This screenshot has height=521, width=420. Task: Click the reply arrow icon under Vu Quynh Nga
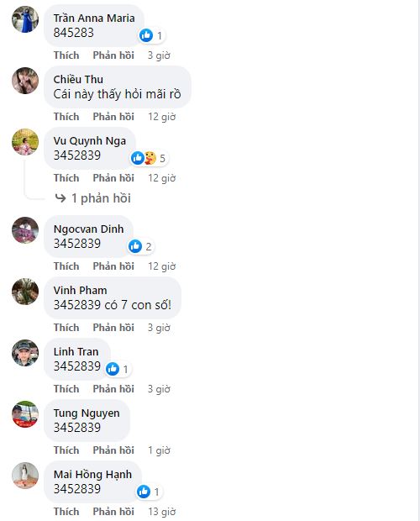[x=60, y=198]
